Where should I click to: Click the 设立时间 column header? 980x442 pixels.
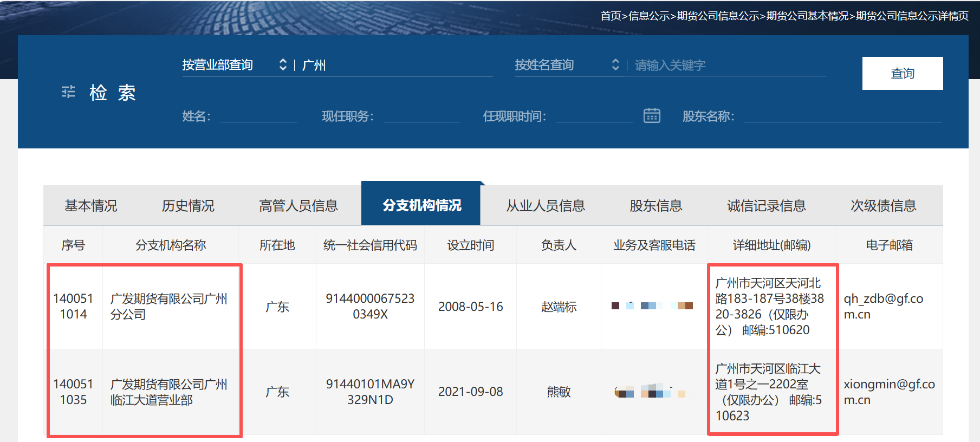(471, 245)
